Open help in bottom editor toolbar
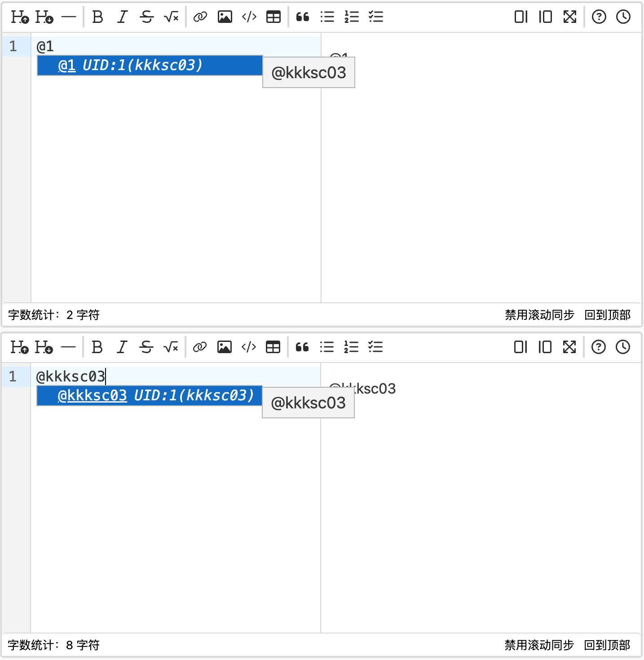This screenshot has width=644, height=660. click(x=599, y=347)
